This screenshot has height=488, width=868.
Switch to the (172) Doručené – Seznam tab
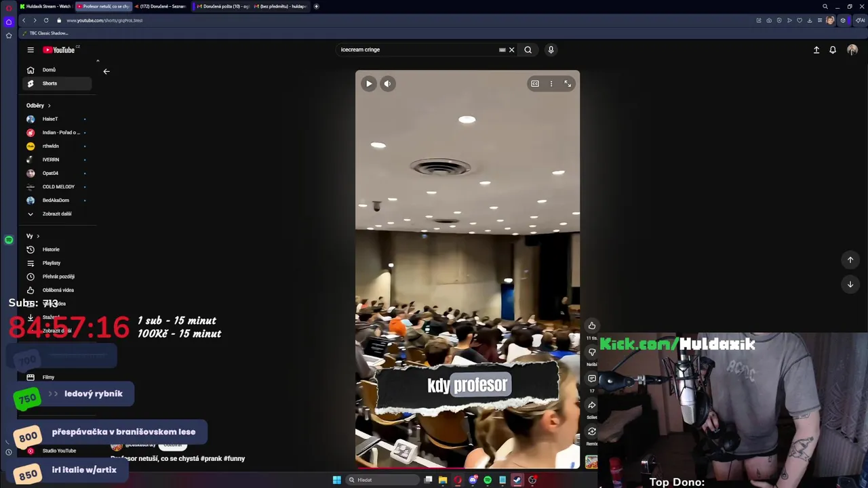tap(160, 6)
